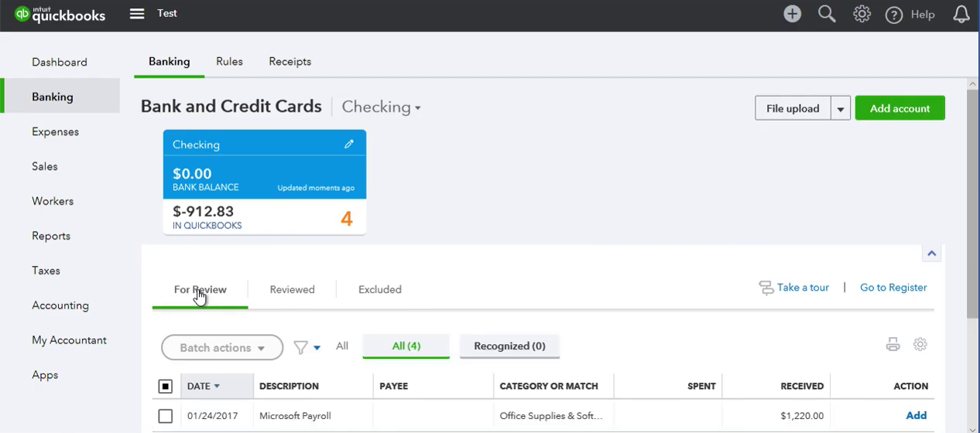Viewport: 980px width, 433px height.
Task: Click the $1,220.00 received amount
Action: [802, 416]
